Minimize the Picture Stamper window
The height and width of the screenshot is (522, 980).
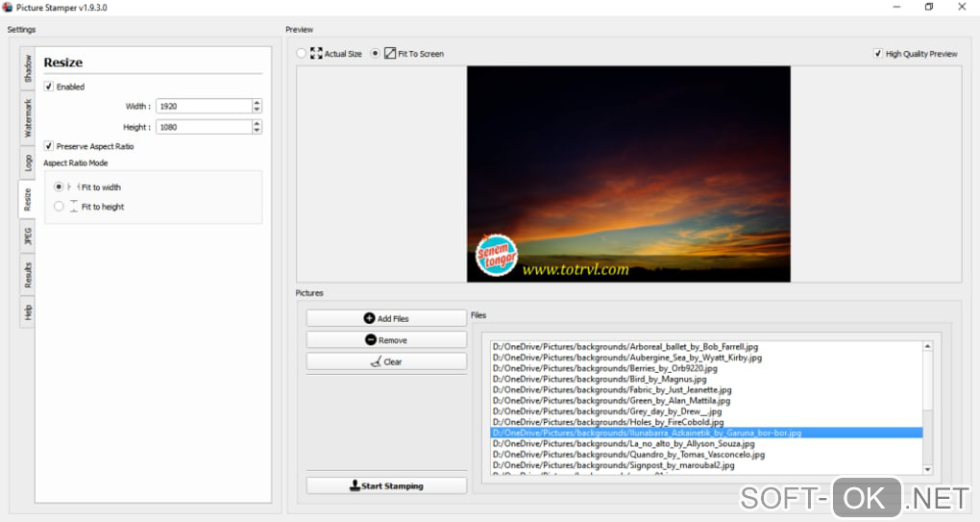[896, 7]
